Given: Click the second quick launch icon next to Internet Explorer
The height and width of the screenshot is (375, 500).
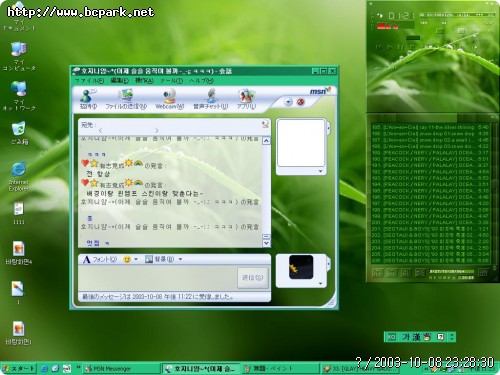Looking at the screenshot, I should [55, 368].
